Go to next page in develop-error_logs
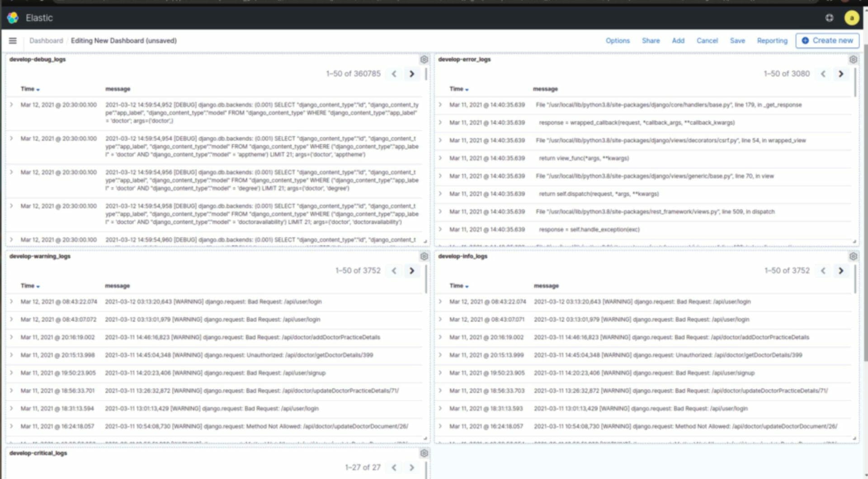 coord(841,74)
